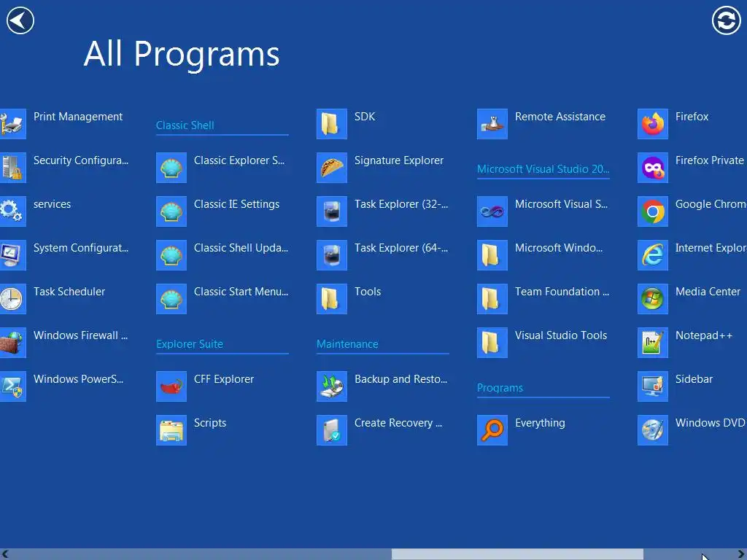Launch Signature Explorer taco icon
The height and width of the screenshot is (560, 747).
click(332, 168)
